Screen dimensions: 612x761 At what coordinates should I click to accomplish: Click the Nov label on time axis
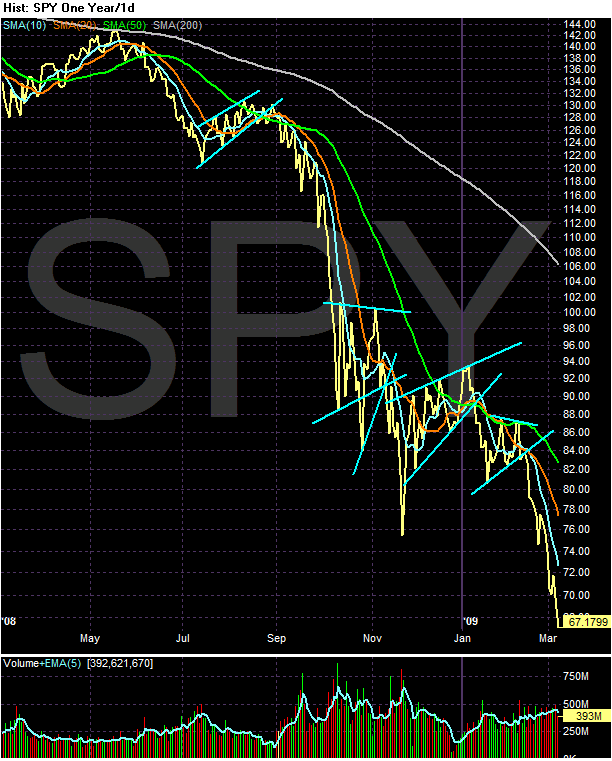pyautogui.click(x=372, y=638)
